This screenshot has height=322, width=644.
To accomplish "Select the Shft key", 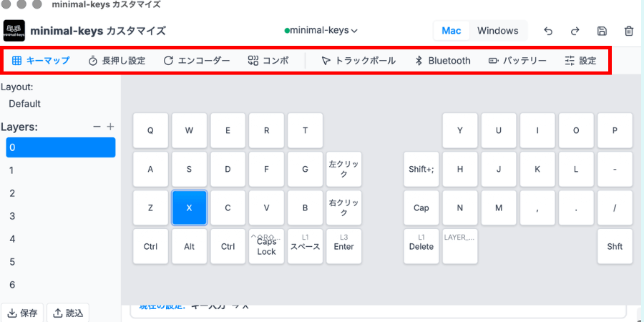I will point(615,246).
